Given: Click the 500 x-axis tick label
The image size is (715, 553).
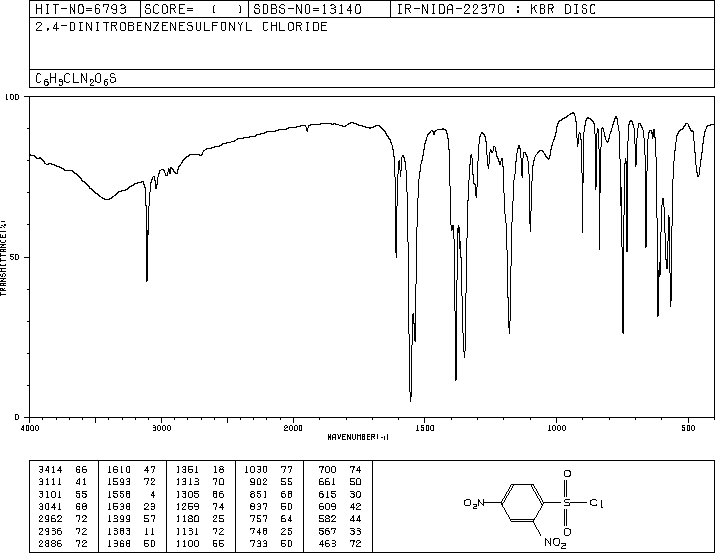Looking at the screenshot, I should coord(688,428).
